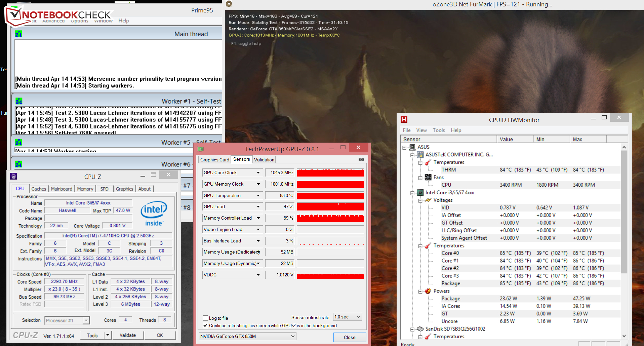This screenshot has width=644, height=346.
Task: Open the Caches tab in CPU-Z
Action: 39,189
